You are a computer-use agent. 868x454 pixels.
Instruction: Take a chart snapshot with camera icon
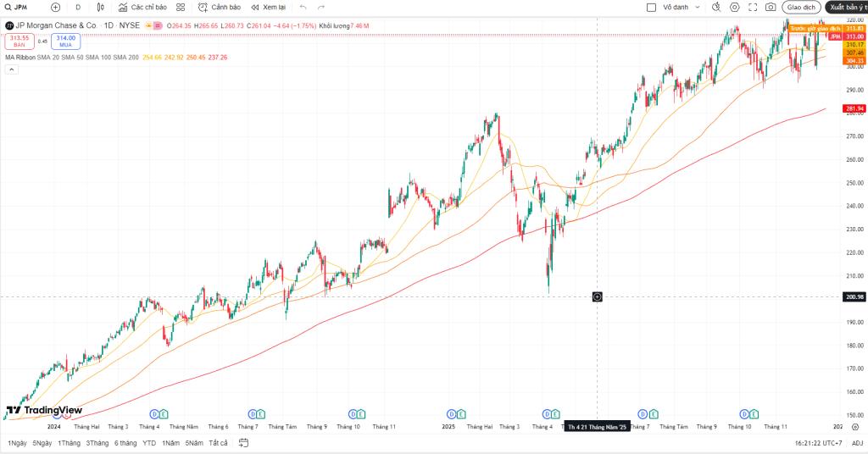coord(771,7)
